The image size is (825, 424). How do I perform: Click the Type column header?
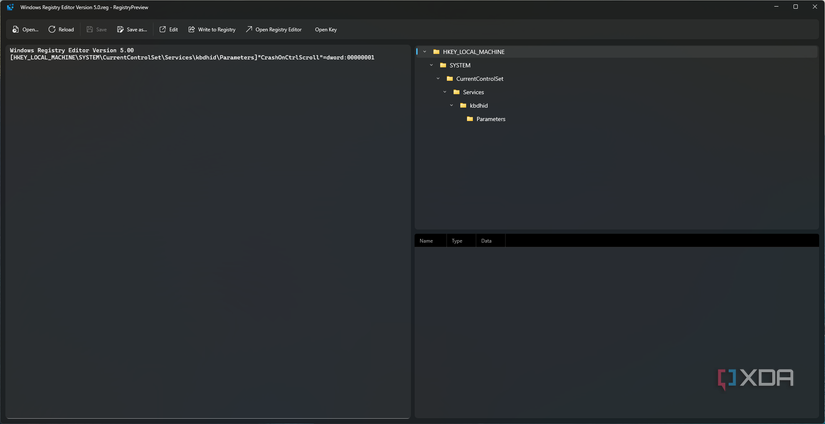pyautogui.click(x=457, y=241)
